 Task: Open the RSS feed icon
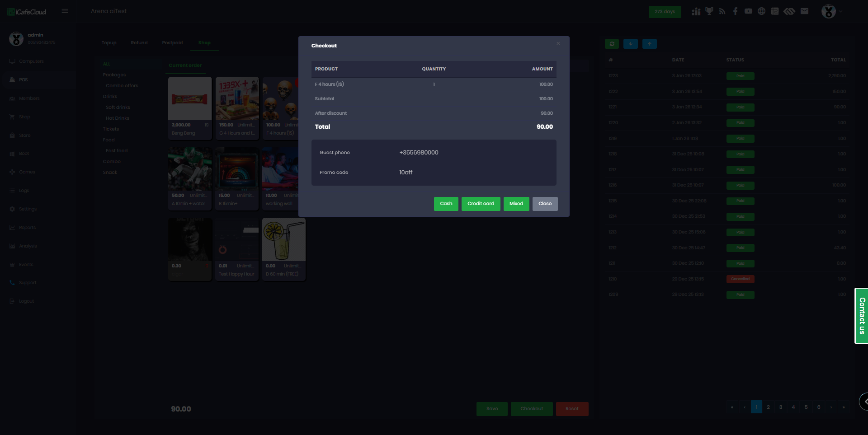[x=722, y=11]
